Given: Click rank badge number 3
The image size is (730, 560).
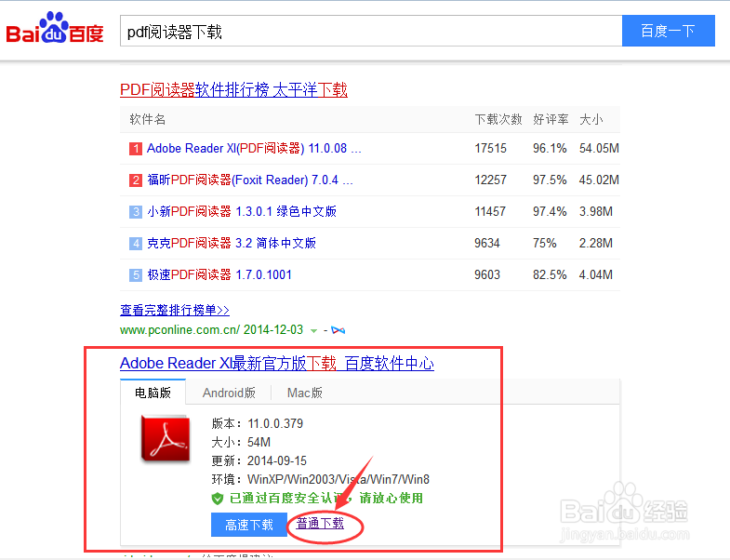Looking at the screenshot, I should pyautogui.click(x=136, y=212).
